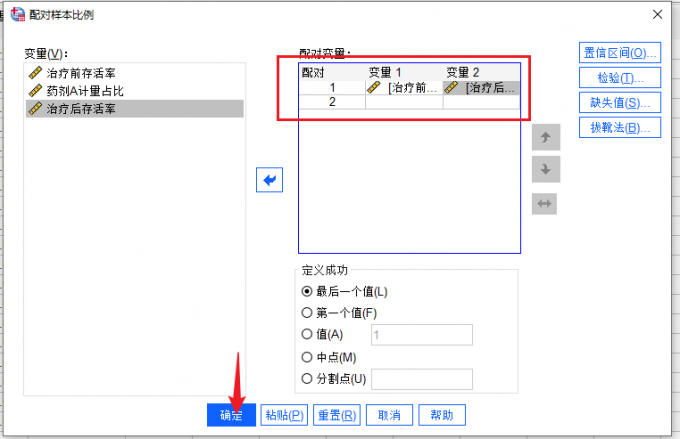Click the move-variable left arrow button
This screenshot has width=680, height=439.
point(269,180)
